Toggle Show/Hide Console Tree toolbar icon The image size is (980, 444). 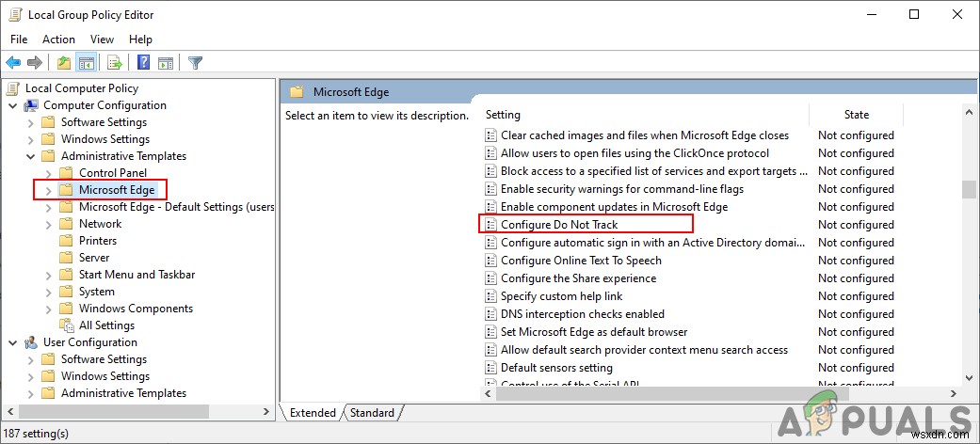86,63
